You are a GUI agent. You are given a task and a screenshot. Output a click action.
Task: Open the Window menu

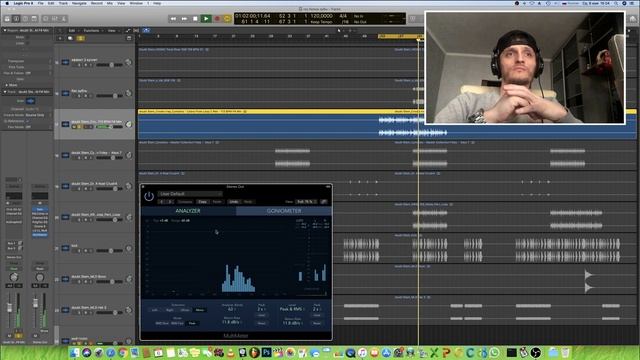coord(136,3)
